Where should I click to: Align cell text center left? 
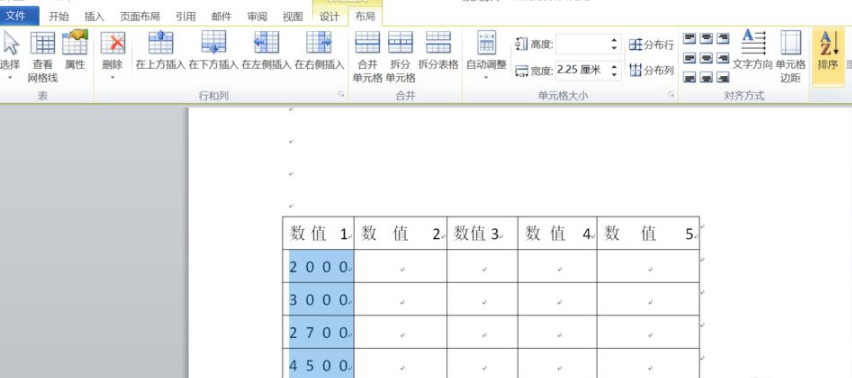tap(690, 58)
